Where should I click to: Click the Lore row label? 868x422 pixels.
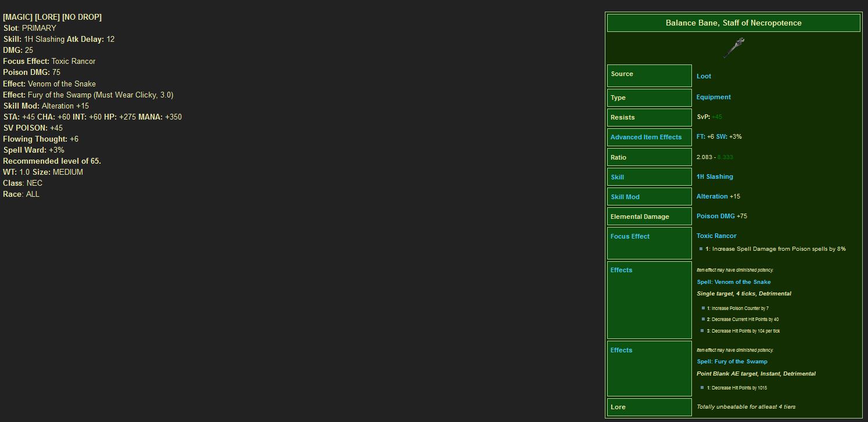click(618, 407)
